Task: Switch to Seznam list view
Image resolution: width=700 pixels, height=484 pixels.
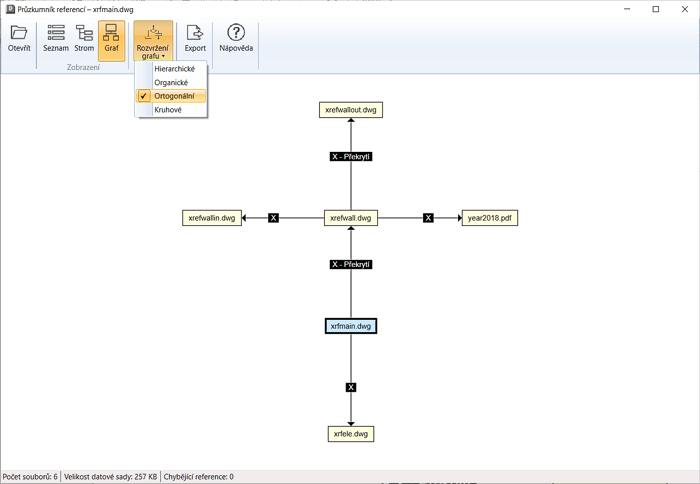Action: pyautogui.click(x=56, y=39)
